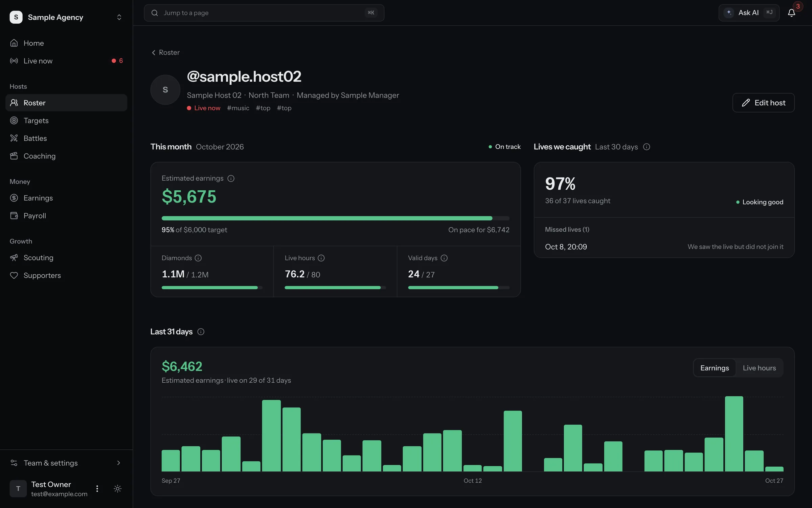Open the Ask AI assistant
The height and width of the screenshot is (508, 812).
click(749, 13)
